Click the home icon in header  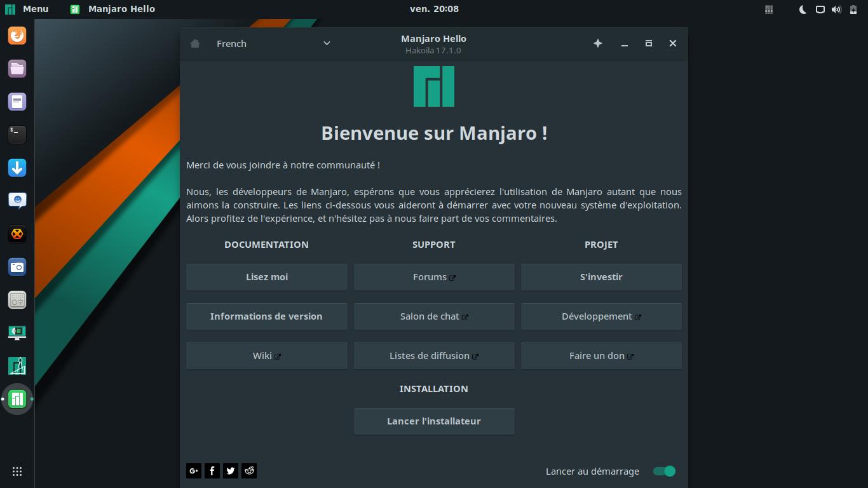click(x=195, y=44)
